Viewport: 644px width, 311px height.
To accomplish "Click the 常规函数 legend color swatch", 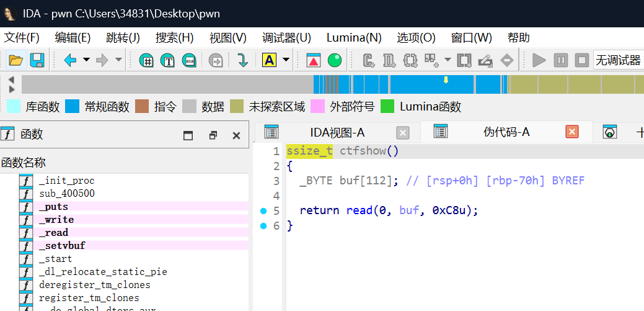I will tap(73, 107).
